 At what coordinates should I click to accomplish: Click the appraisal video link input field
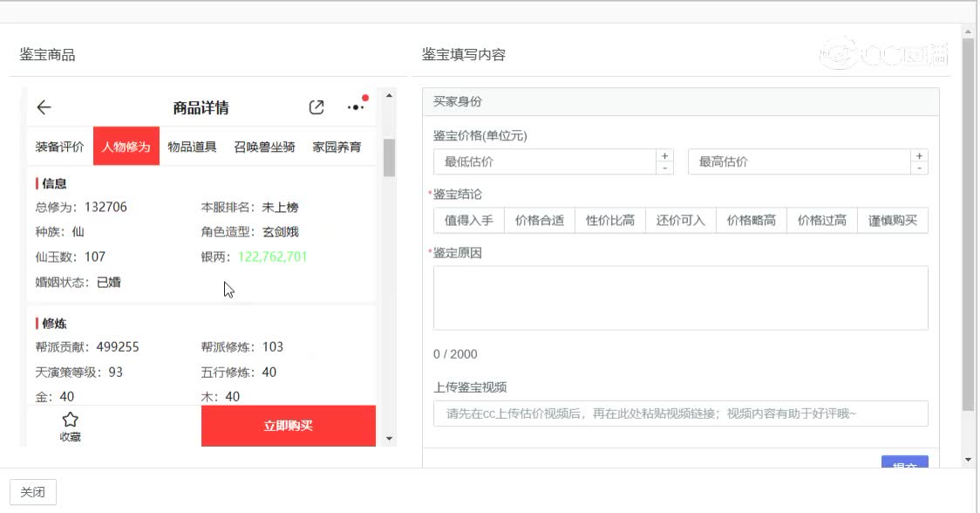click(680, 414)
